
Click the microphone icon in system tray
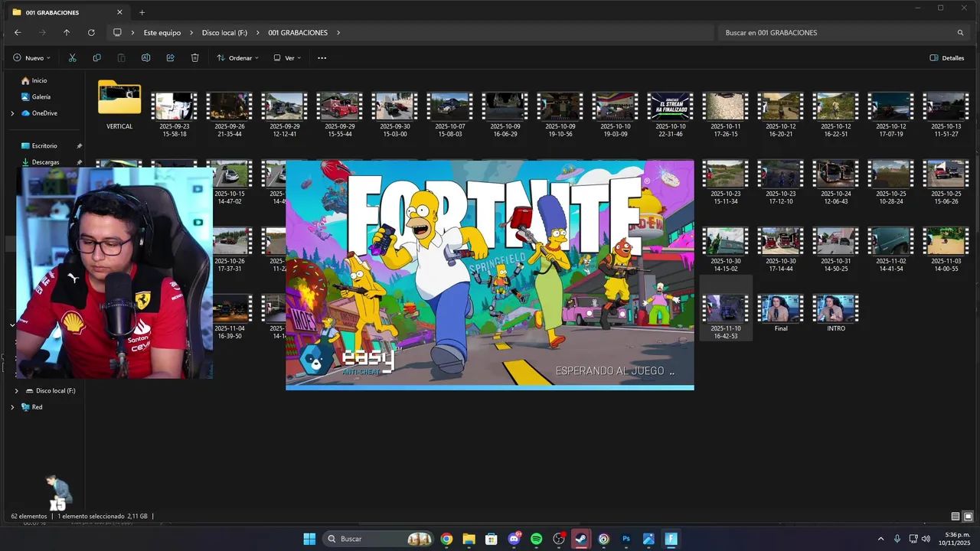click(x=897, y=539)
